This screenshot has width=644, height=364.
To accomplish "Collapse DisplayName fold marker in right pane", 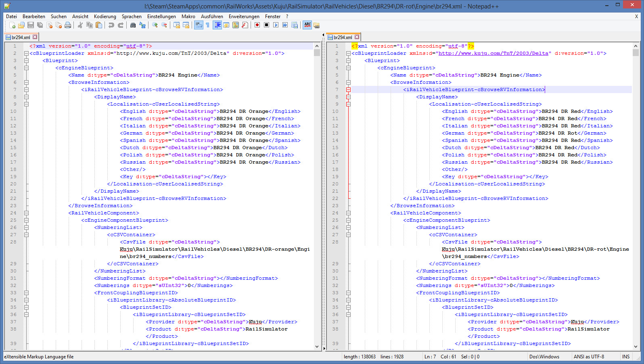I will coord(348,97).
